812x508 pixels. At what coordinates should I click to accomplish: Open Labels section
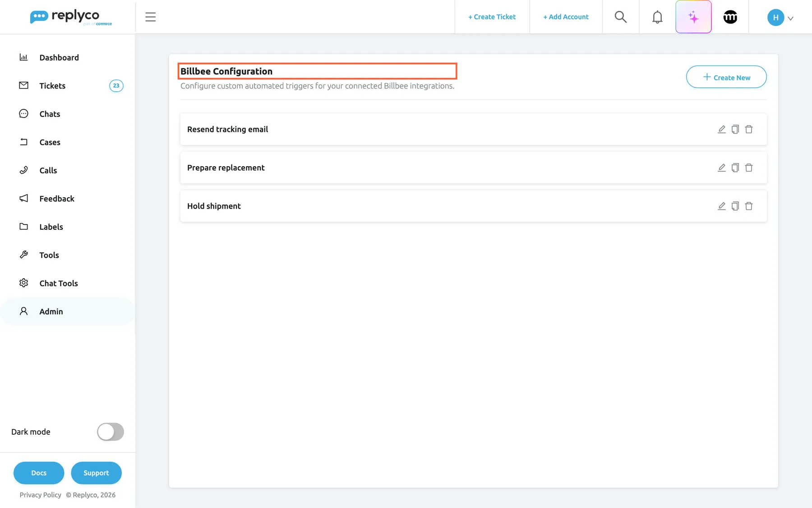pyautogui.click(x=51, y=227)
